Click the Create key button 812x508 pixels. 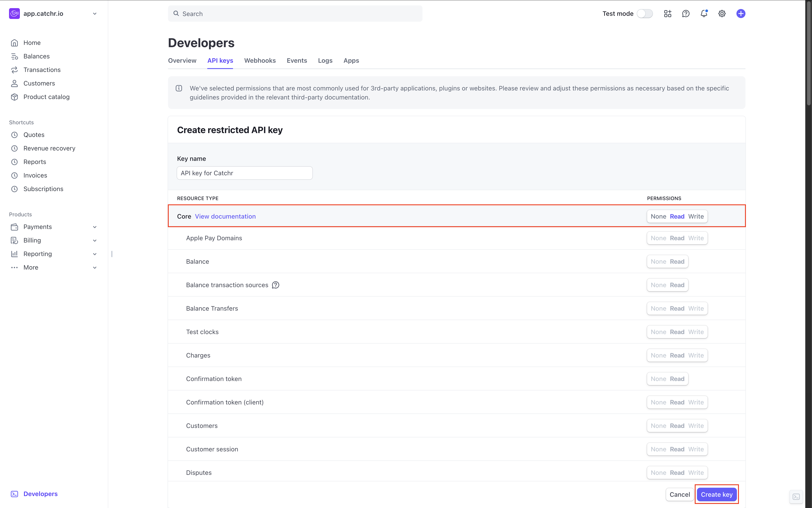(717, 494)
